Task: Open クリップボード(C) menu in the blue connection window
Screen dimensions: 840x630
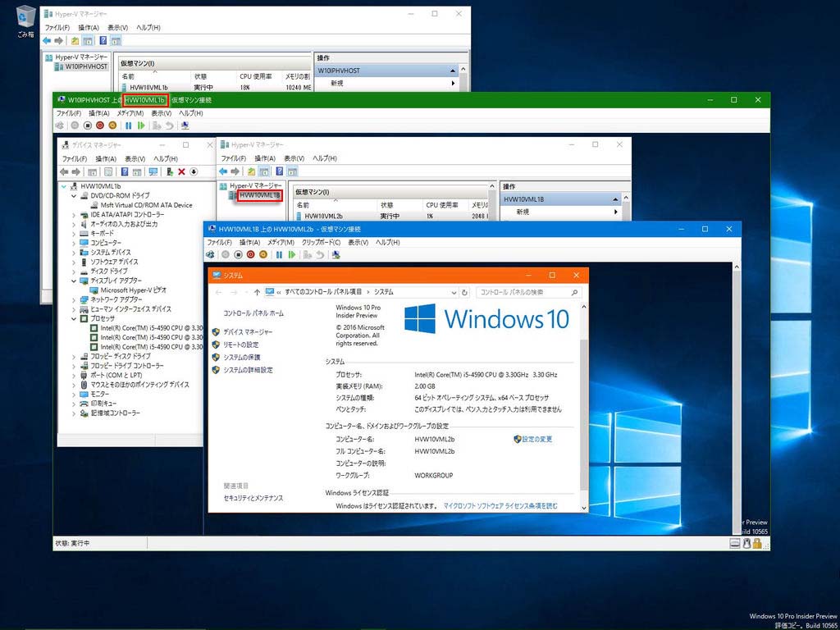Action: click(x=321, y=243)
